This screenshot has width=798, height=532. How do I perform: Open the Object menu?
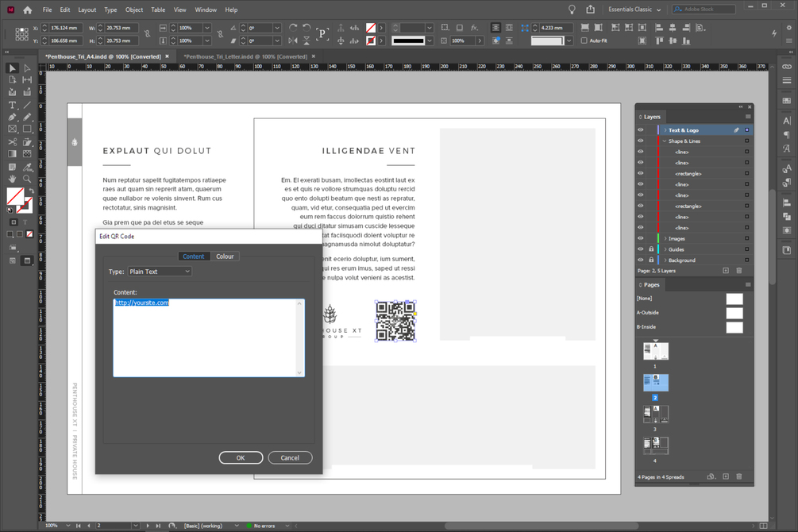tap(134, 10)
